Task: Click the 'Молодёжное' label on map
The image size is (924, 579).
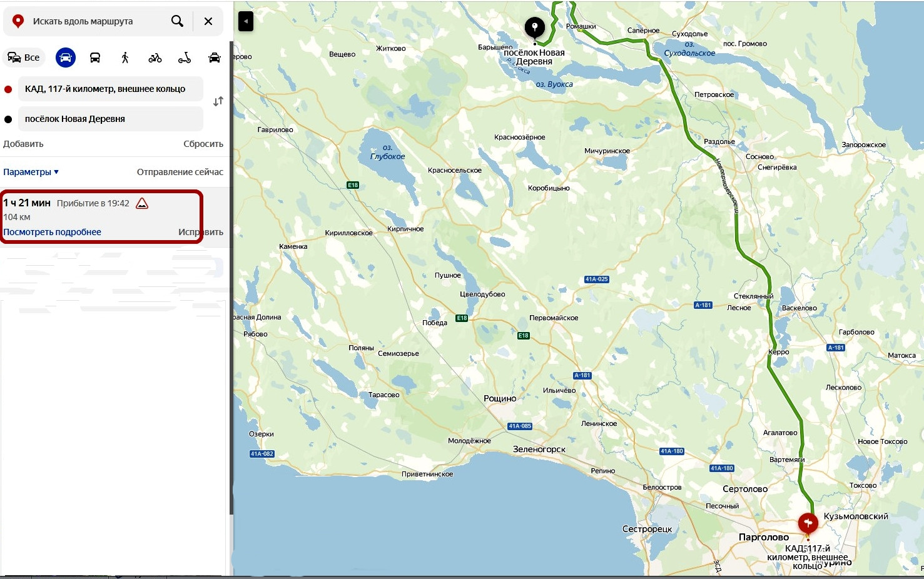Action: coord(469,441)
